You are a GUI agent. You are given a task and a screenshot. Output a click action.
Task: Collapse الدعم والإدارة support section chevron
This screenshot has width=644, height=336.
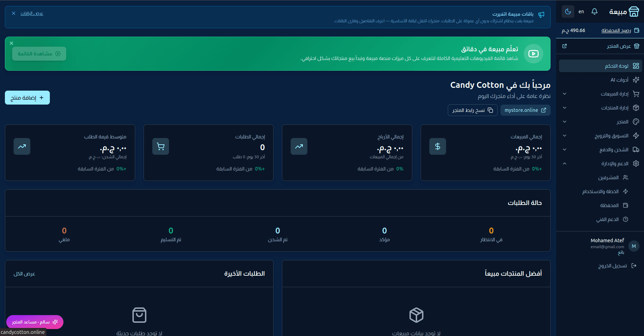click(565, 163)
